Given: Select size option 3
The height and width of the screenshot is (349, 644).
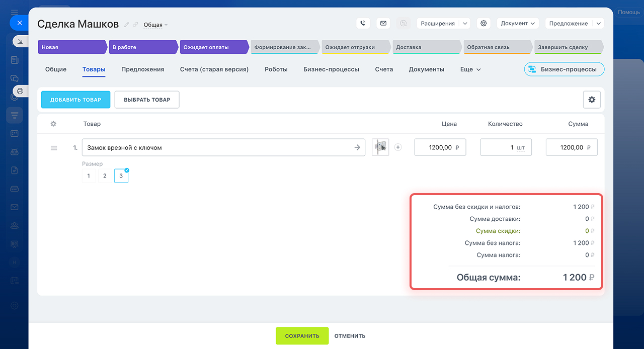Looking at the screenshot, I should click(121, 176).
